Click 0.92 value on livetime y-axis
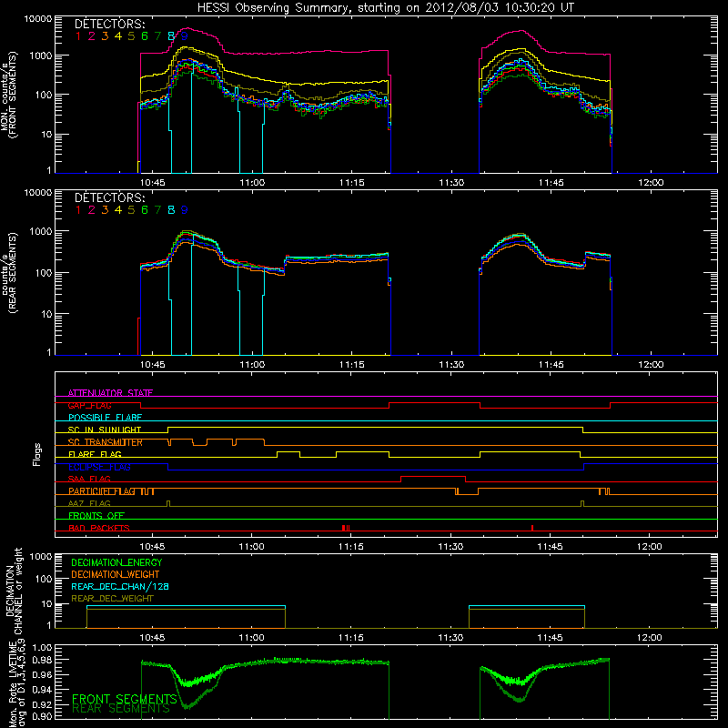Image resolution: width=728 pixels, height=728 pixels. tap(42, 704)
